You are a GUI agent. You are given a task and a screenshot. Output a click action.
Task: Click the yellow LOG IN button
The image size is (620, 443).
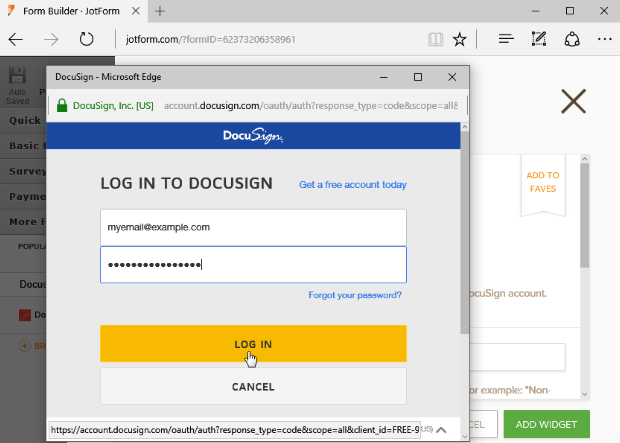point(253,344)
